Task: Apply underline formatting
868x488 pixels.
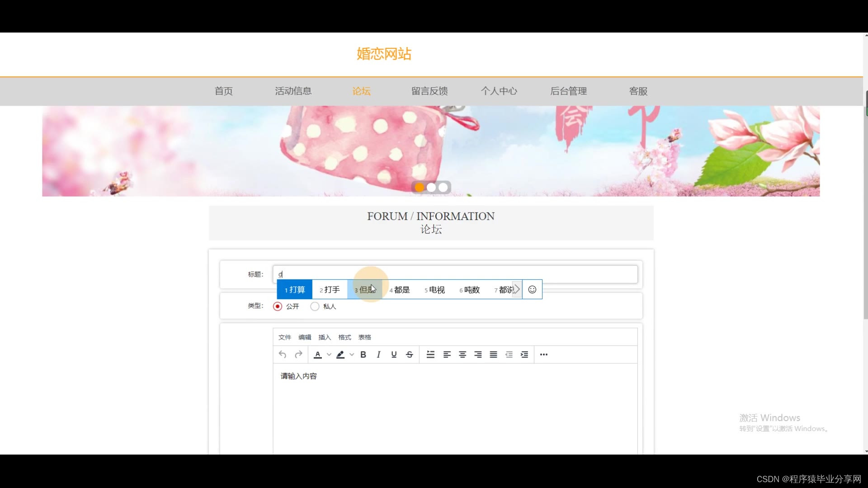Action: point(394,355)
